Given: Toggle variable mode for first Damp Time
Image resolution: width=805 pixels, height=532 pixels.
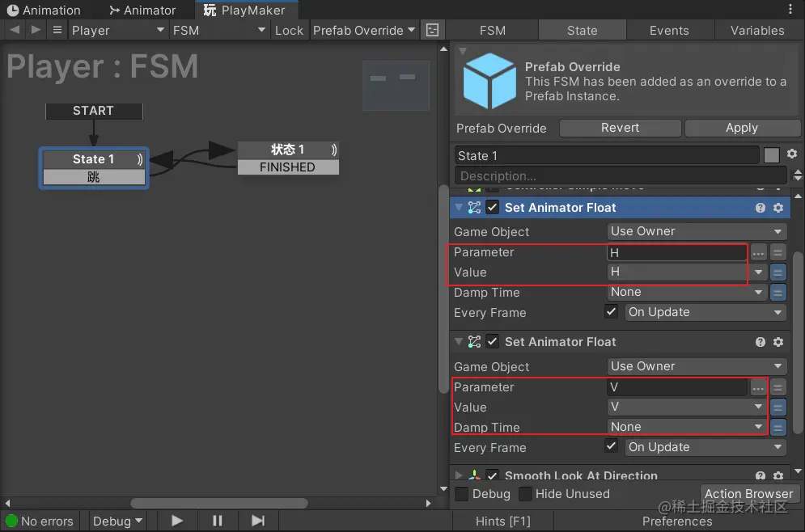Looking at the screenshot, I should coord(777,293).
